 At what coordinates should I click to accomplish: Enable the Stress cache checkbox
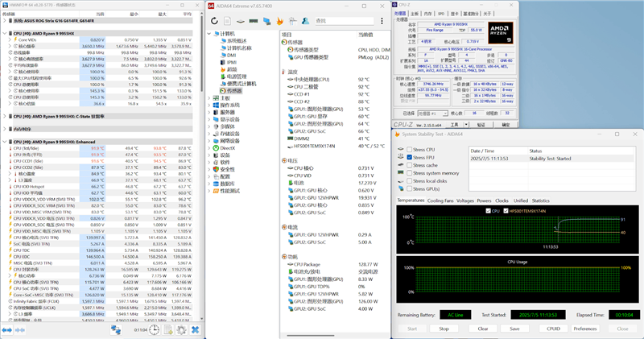click(x=410, y=165)
